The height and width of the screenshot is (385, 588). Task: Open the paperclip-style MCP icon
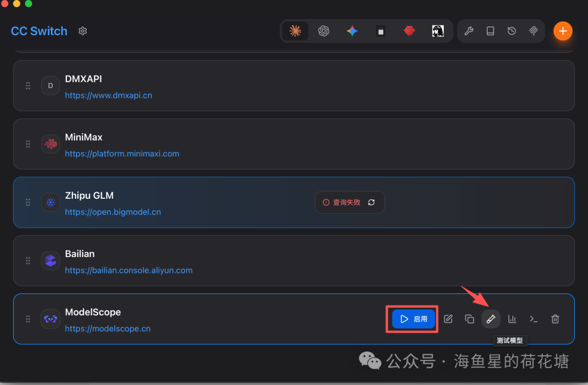click(533, 31)
